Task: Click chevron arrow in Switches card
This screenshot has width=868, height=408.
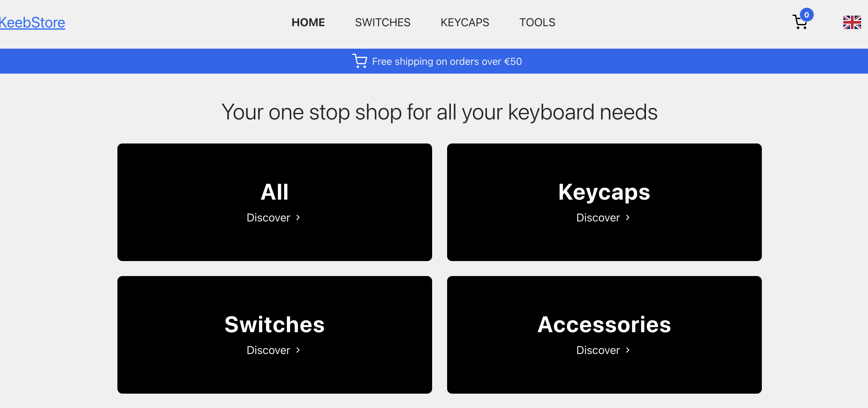Action: [x=298, y=350]
